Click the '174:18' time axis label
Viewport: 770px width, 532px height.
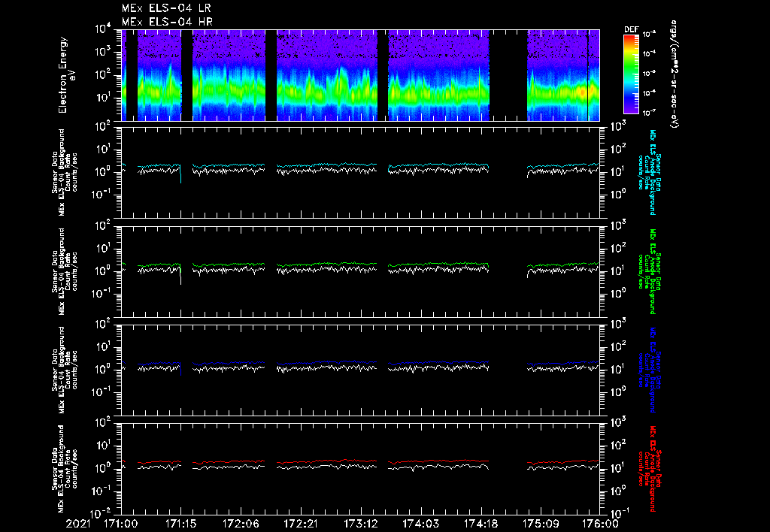[x=480, y=524]
